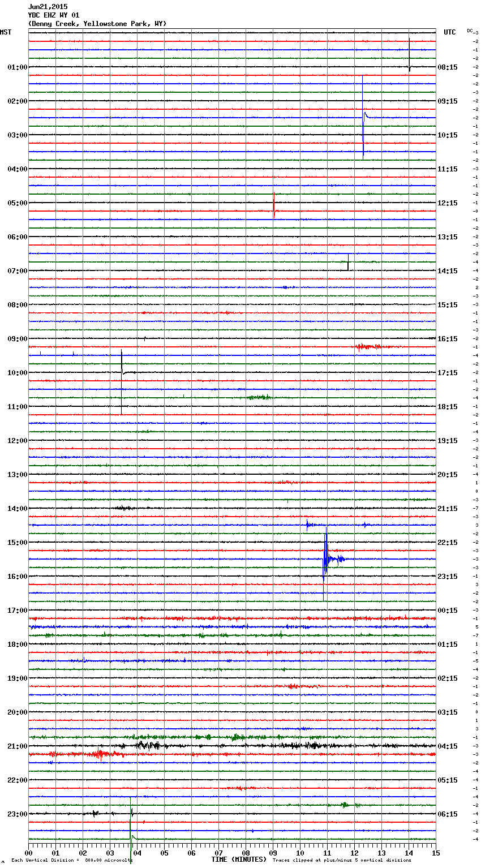Viewport: 481px width, 868px height.
Task: Click the 06:15 UTC time label
Action: click(448, 814)
